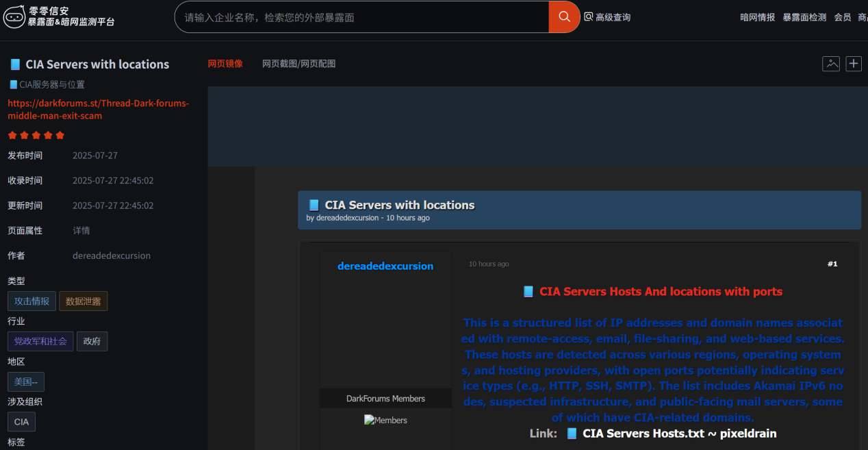Open 暴露面检测 menu item

click(x=804, y=17)
